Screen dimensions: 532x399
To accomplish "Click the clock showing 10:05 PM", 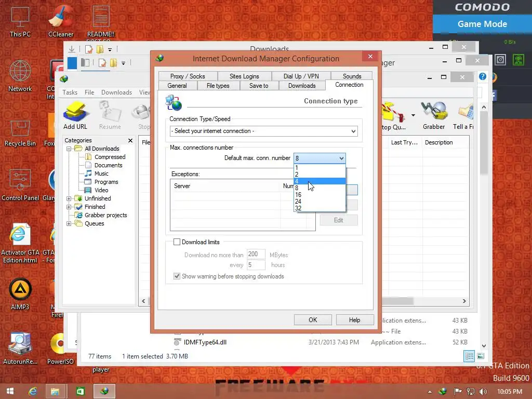I will (x=510, y=392).
